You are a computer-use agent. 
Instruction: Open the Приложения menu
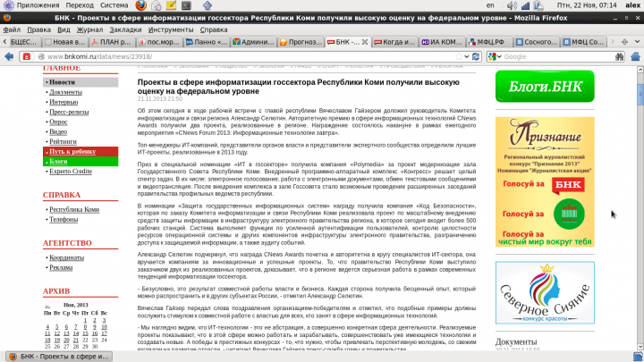click(38, 5)
